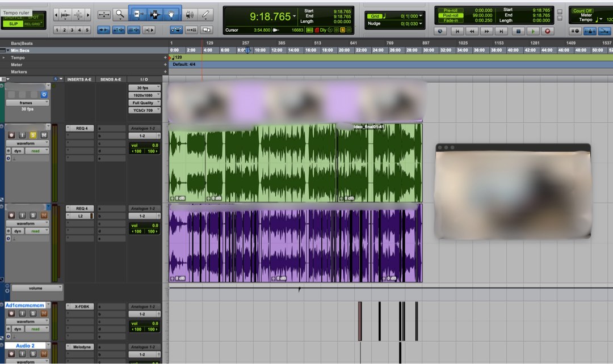The width and height of the screenshot is (613, 364).
Task: Select the Selector waveform tool
Action: [x=155, y=15]
